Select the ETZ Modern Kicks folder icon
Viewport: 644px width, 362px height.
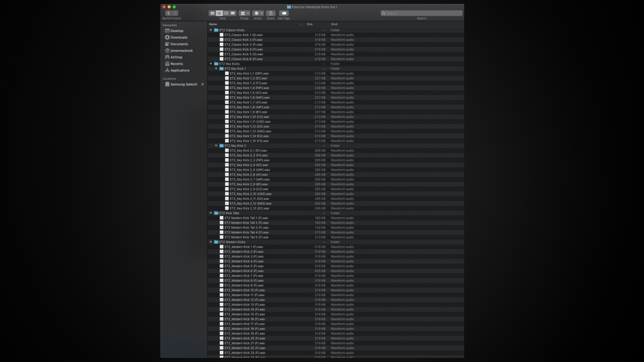tap(216, 242)
